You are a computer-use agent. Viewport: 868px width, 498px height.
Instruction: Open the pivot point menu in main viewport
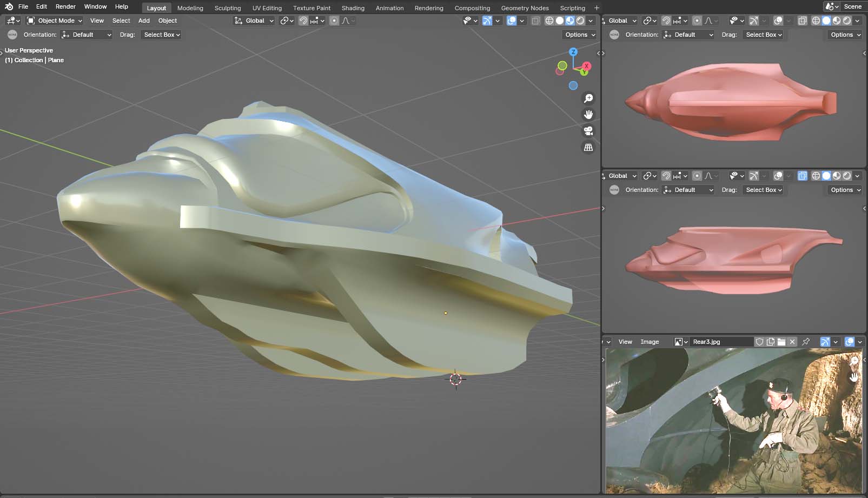tap(287, 21)
